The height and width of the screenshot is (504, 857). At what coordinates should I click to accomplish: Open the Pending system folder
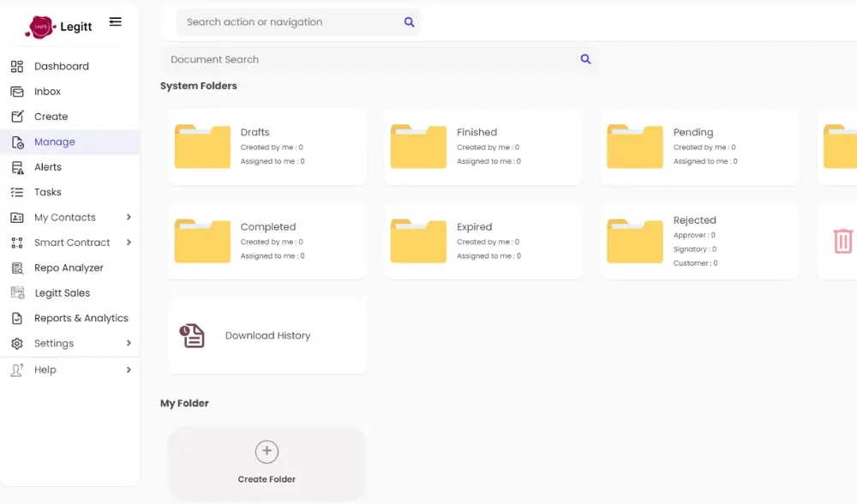coord(699,146)
